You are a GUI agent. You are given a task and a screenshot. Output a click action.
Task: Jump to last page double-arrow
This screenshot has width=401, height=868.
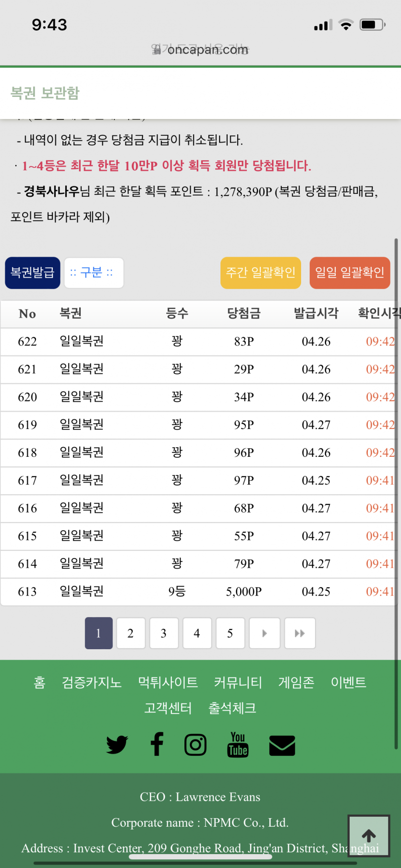pyautogui.click(x=300, y=633)
